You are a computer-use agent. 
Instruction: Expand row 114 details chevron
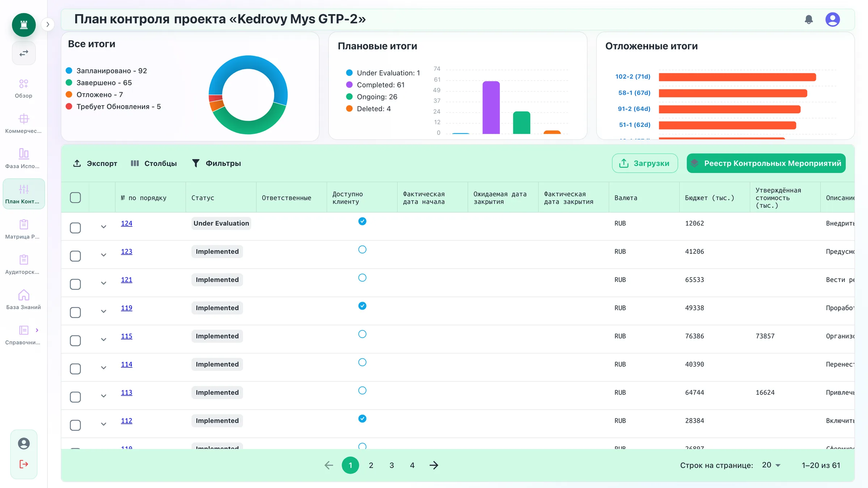(103, 368)
